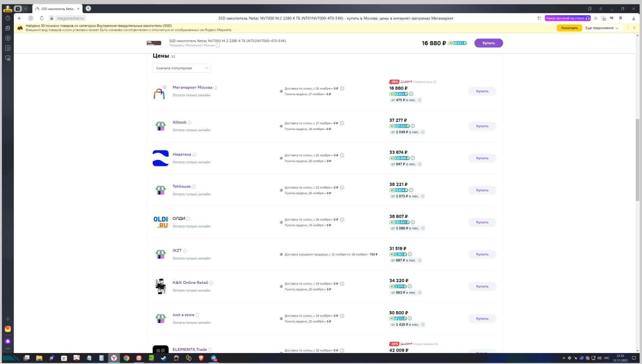
Task: Open the browser history clock icon
Action: tap(8, 18)
